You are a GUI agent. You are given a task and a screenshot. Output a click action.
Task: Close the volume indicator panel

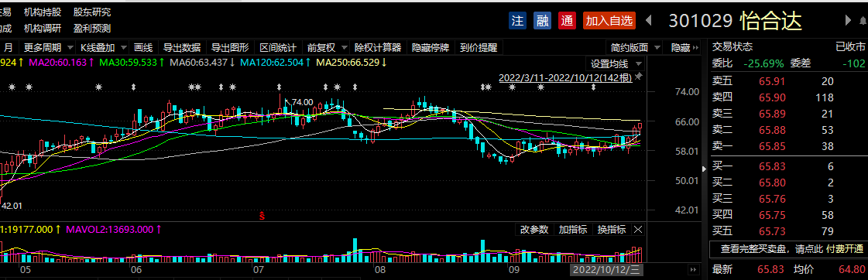click(x=638, y=229)
